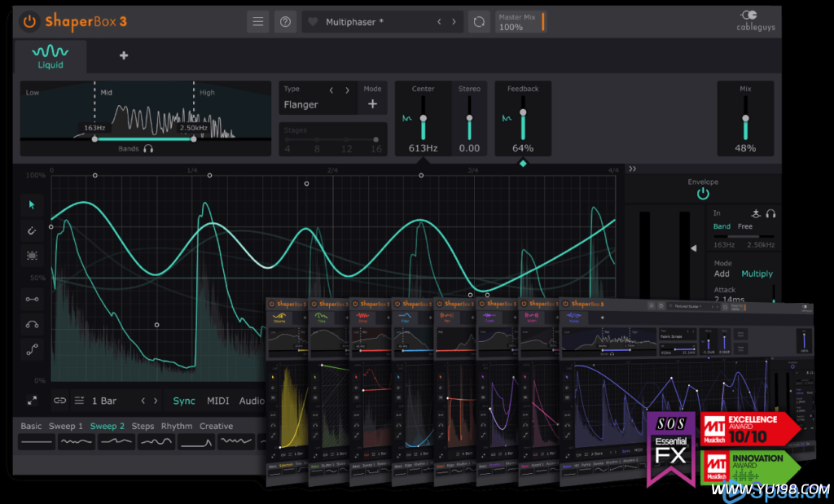Select the magnet snap tool
This screenshot has width=834, height=504.
(32, 230)
